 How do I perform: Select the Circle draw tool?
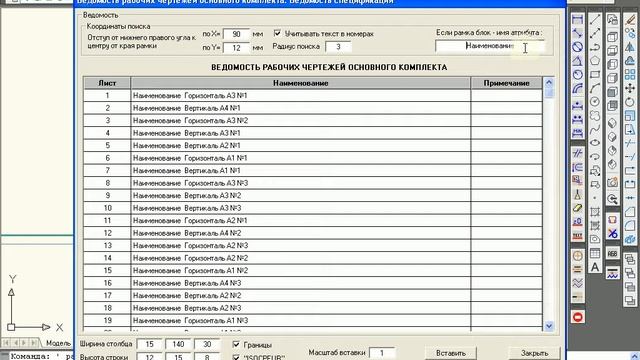coord(595,102)
